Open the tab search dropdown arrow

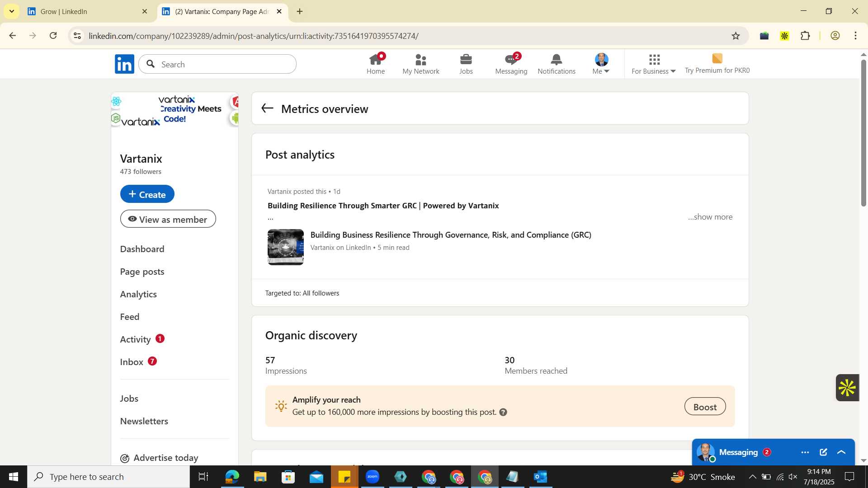(x=11, y=11)
